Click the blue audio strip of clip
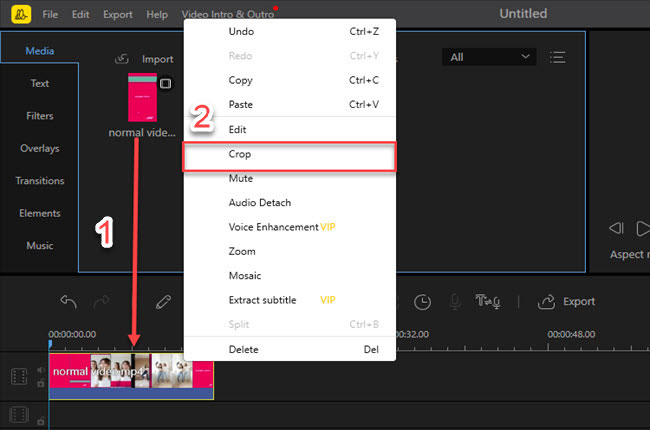Viewport: 650px width, 430px height. coord(131,394)
